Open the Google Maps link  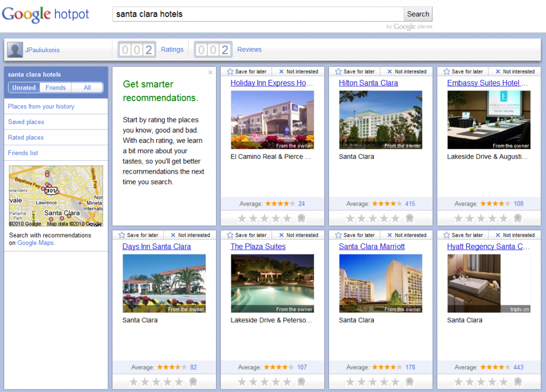(x=36, y=243)
